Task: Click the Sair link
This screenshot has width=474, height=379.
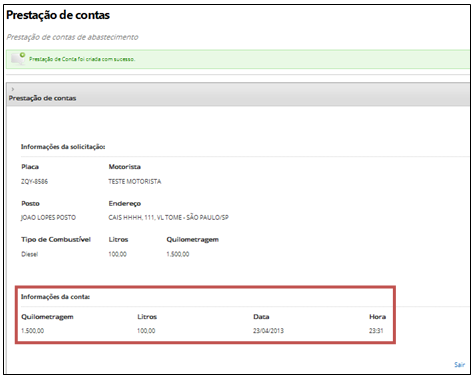Action: [x=459, y=365]
